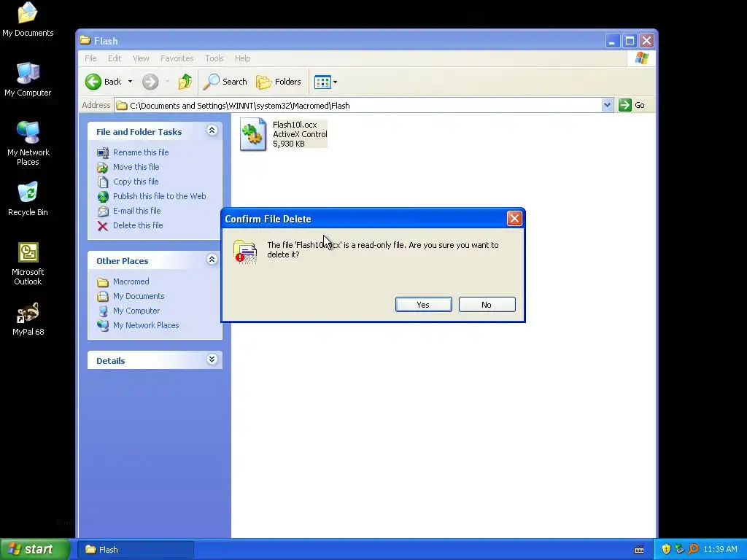Select Recycle Bin desktop icon
The image size is (747, 560).
coord(28,199)
